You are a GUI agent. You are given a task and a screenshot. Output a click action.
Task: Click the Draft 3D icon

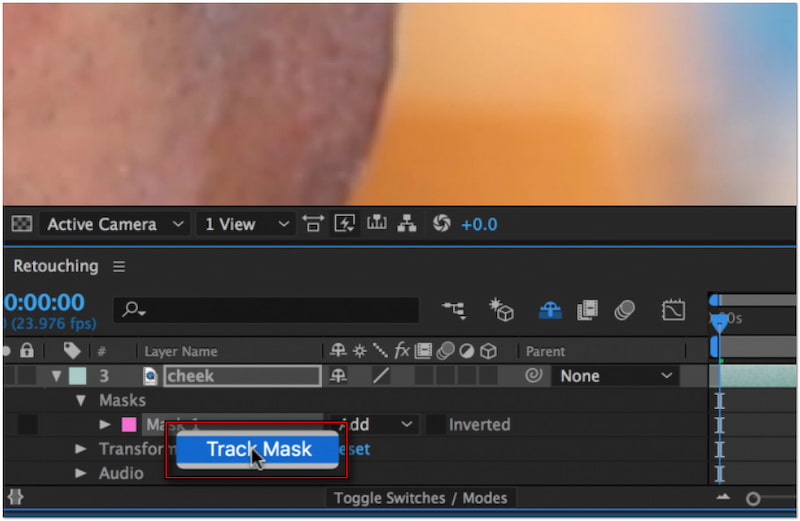point(501,310)
